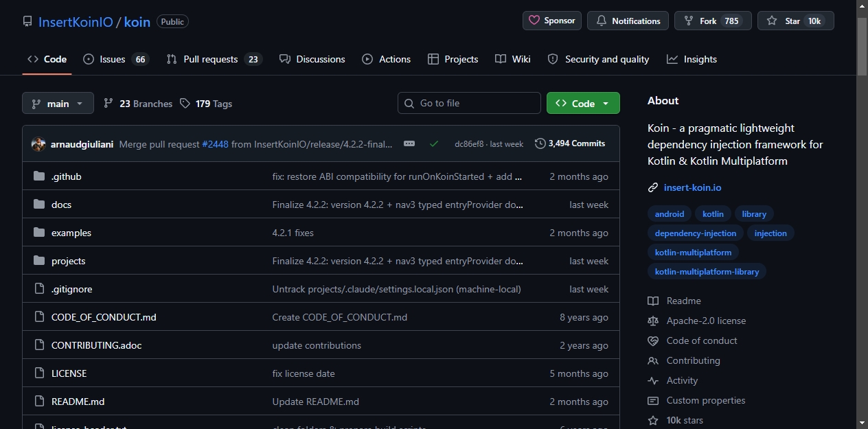Open 'fix license date' commit message
Screen dimensions: 868x429
(304, 373)
